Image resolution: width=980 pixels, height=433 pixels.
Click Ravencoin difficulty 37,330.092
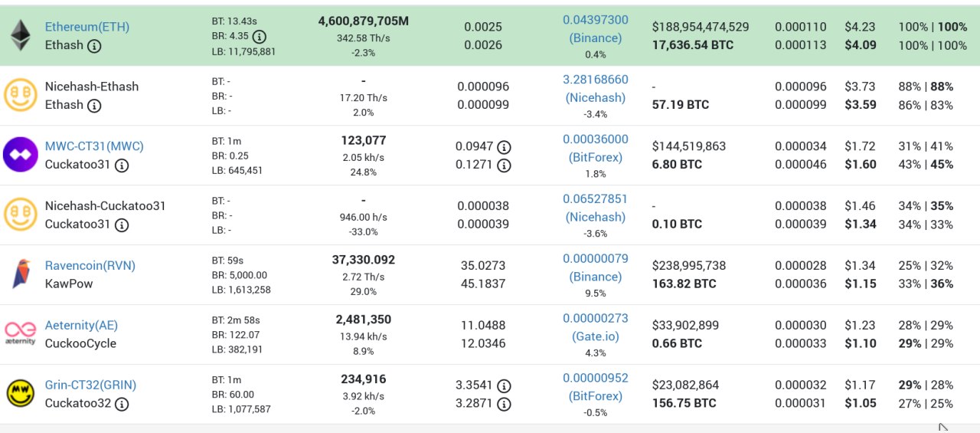pos(364,261)
